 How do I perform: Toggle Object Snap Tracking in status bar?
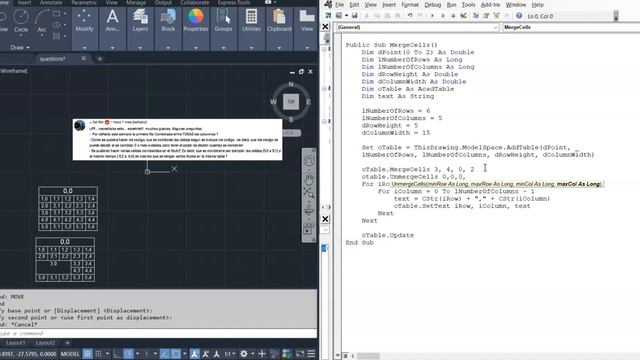point(164,354)
